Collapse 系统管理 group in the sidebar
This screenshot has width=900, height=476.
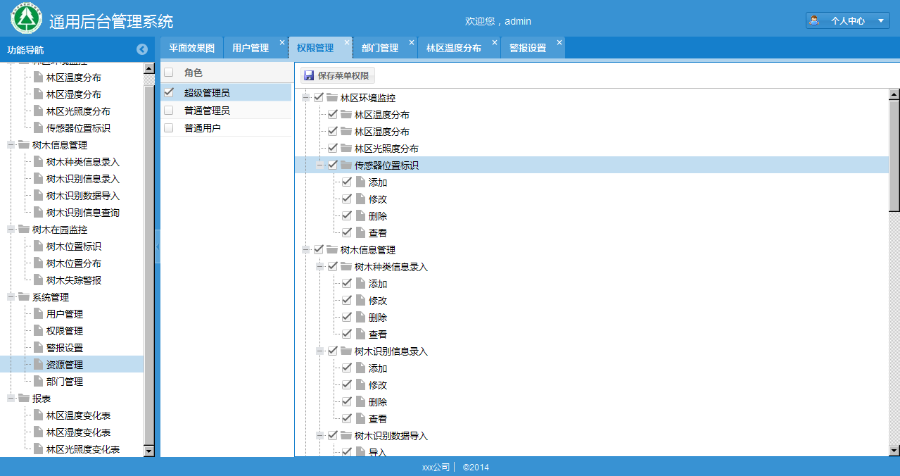(11, 297)
